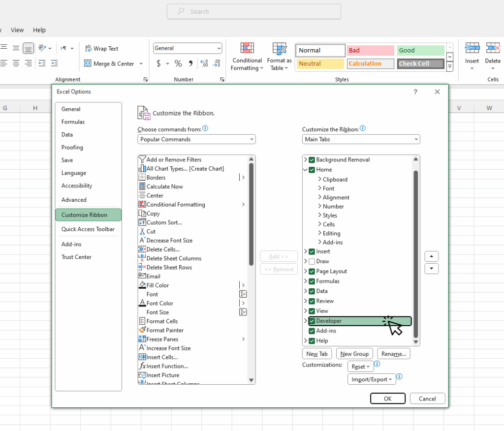This screenshot has width=504, height=431.
Task: Click the Rename button
Action: click(394, 354)
